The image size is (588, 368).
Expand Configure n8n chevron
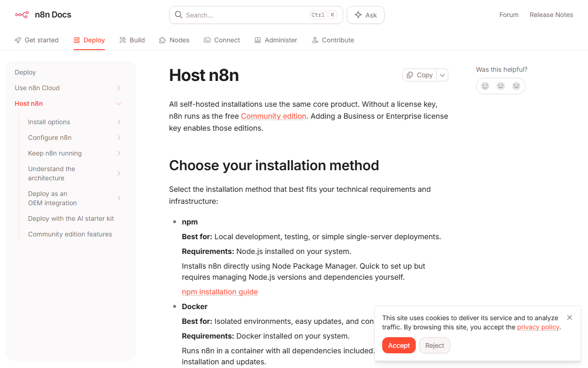click(x=119, y=138)
